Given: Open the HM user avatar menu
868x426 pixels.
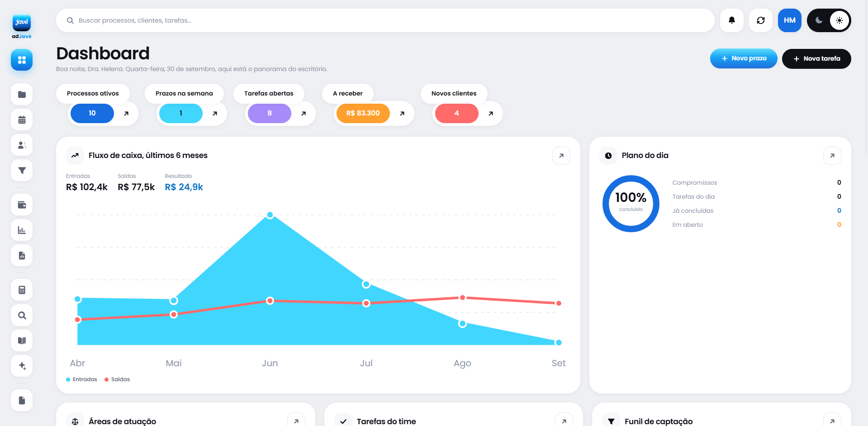Looking at the screenshot, I should point(790,20).
